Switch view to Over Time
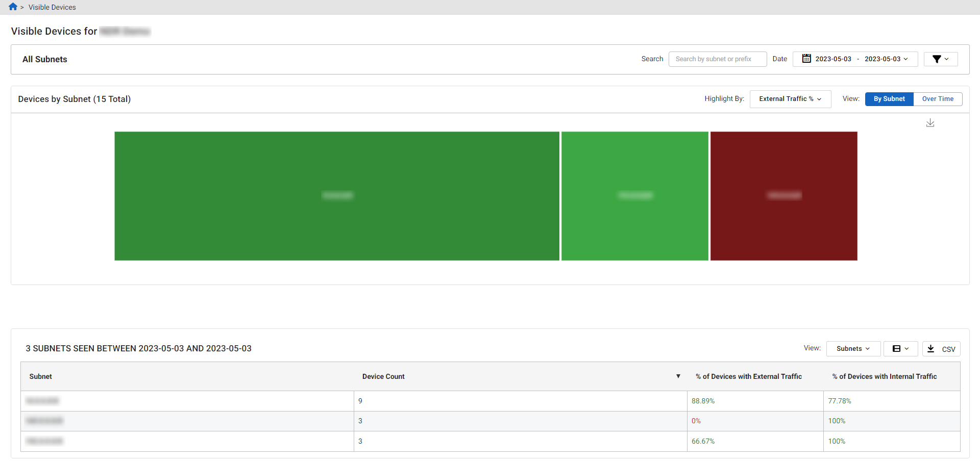The width and height of the screenshot is (980, 462). (938, 98)
